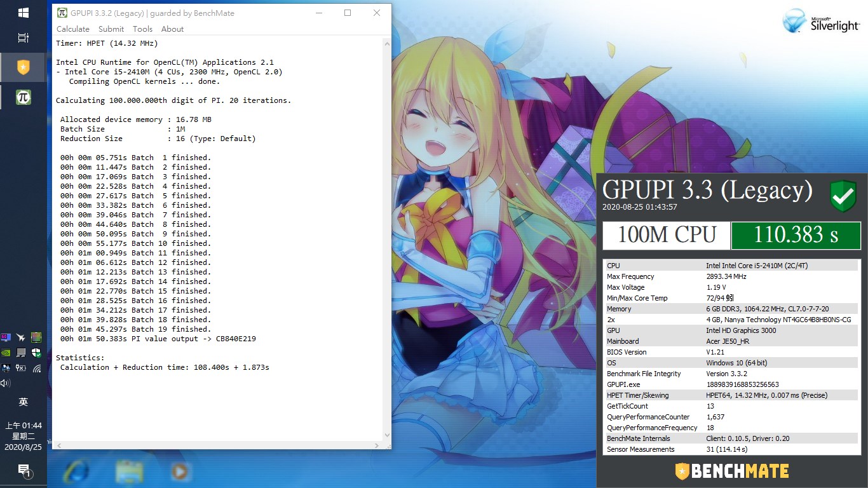Close the GPUPI window
The image size is (868, 488).
point(377,13)
